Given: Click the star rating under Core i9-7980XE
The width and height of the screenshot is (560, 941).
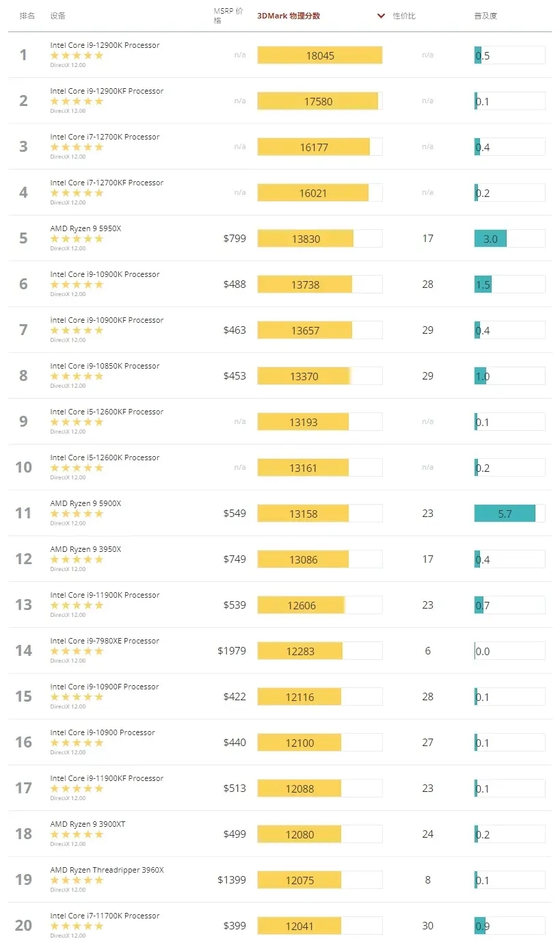Looking at the screenshot, I should 77,651.
